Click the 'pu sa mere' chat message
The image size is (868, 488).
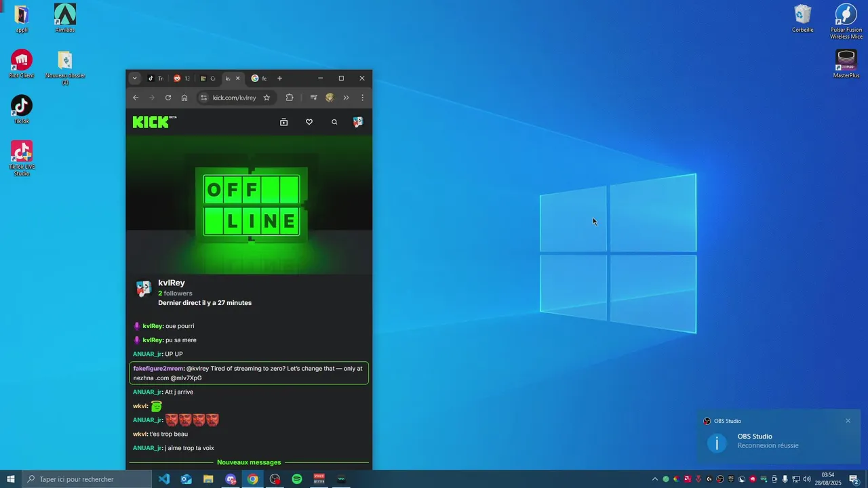tap(181, 340)
